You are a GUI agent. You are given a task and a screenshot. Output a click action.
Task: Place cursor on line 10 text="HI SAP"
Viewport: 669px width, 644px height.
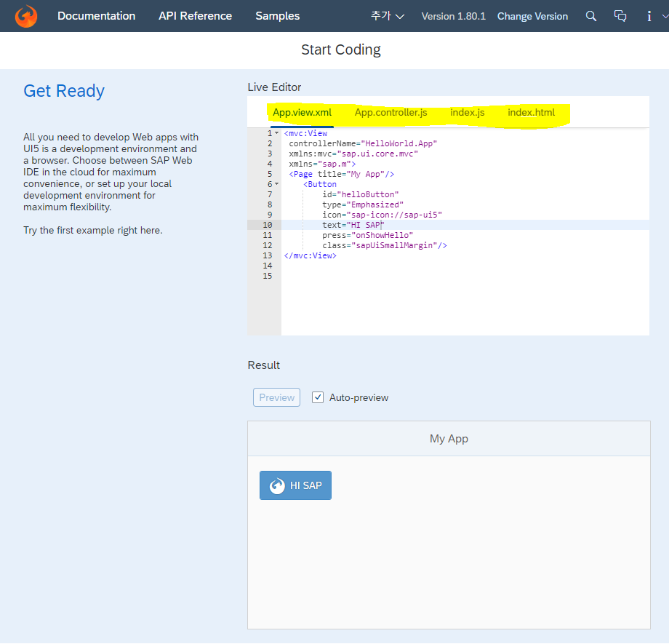pyautogui.click(x=353, y=225)
